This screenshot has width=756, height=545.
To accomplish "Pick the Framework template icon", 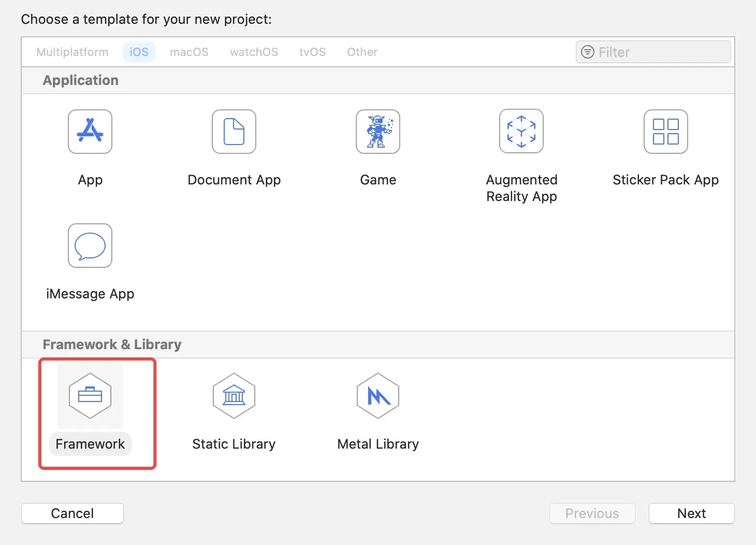I will 90,396.
